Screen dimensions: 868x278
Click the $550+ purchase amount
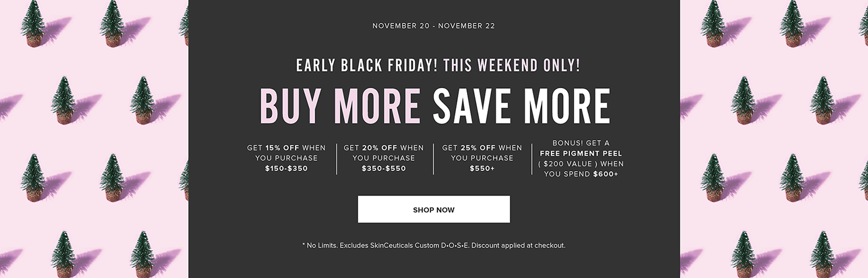pyautogui.click(x=482, y=169)
